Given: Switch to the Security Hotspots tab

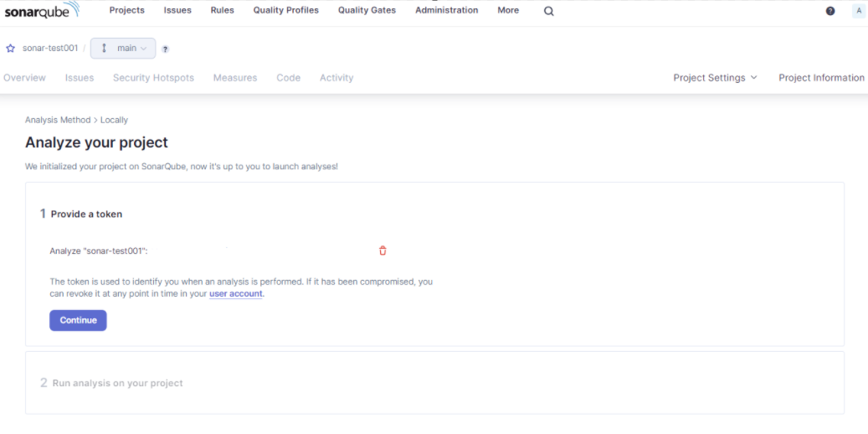Looking at the screenshot, I should [x=153, y=78].
